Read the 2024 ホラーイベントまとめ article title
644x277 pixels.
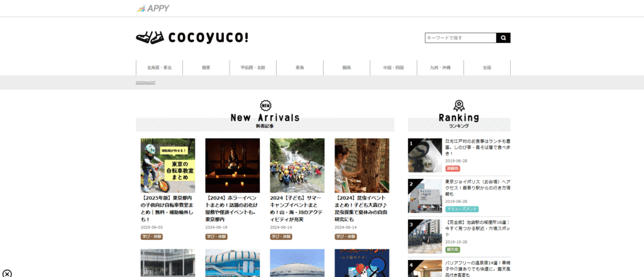tap(232, 207)
